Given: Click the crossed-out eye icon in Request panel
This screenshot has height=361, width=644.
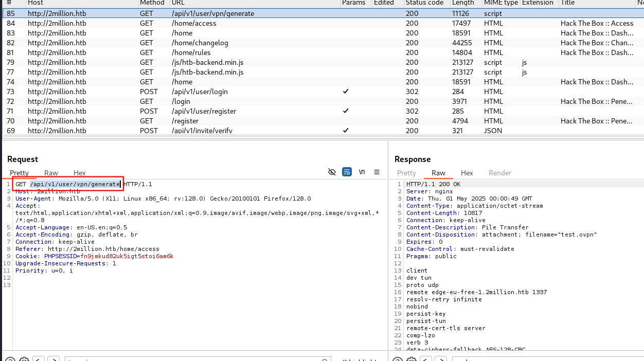Looking at the screenshot, I should point(332,172).
